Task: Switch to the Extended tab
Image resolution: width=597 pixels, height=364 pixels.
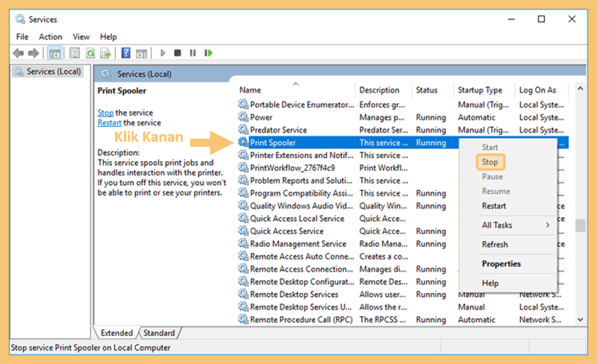Action: tap(116, 333)
